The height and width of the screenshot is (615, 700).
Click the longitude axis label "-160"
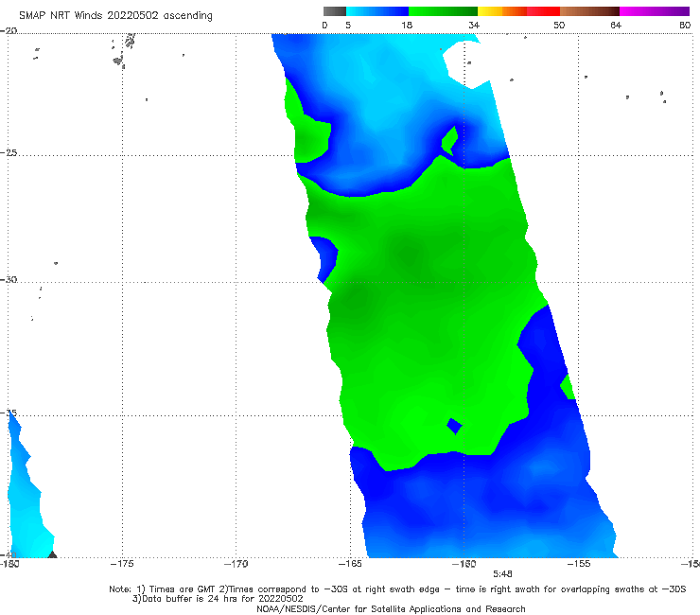(464, 564)
